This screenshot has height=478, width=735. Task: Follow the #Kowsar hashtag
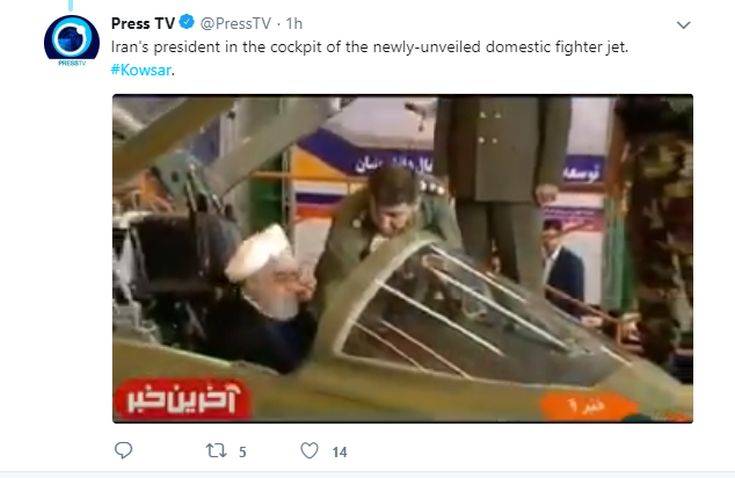tap(141, 70)
